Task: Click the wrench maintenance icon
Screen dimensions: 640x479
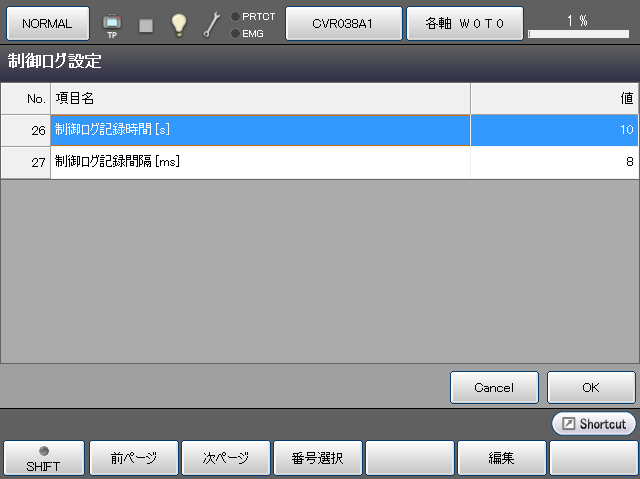Action: (x=212, y=25)
